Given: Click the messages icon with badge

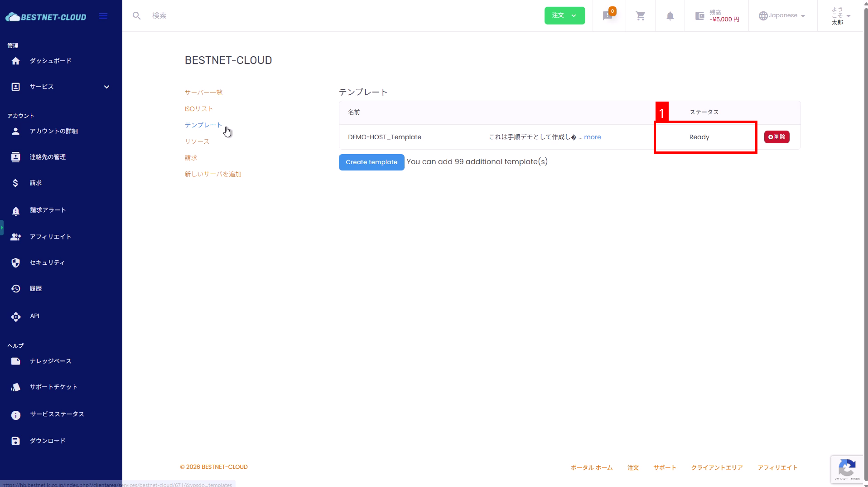Looking at the screenshot, I should tap(608, 16).
